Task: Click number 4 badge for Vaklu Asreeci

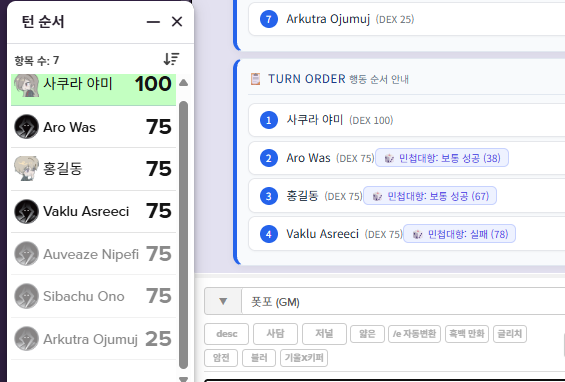Action: coord(269,234)
